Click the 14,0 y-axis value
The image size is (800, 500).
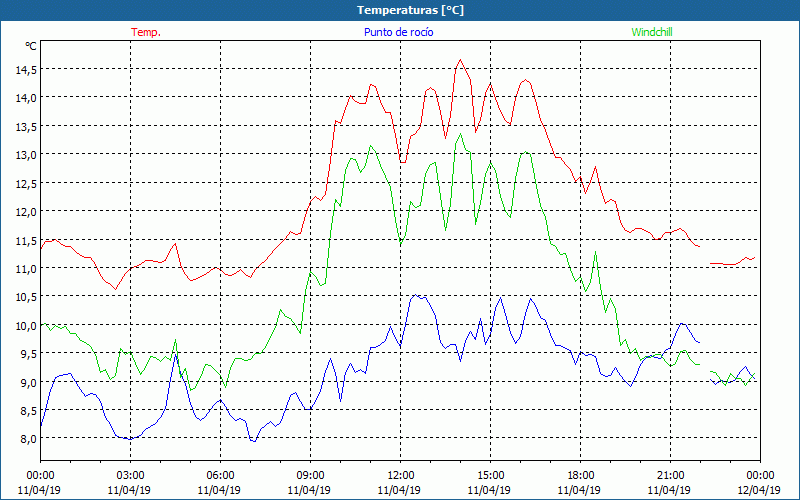point(26,98)
